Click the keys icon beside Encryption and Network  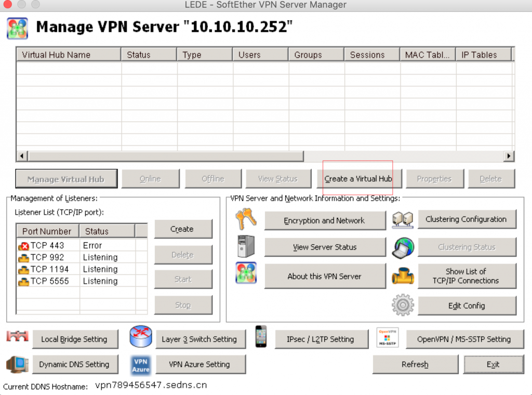click(246, 219)
